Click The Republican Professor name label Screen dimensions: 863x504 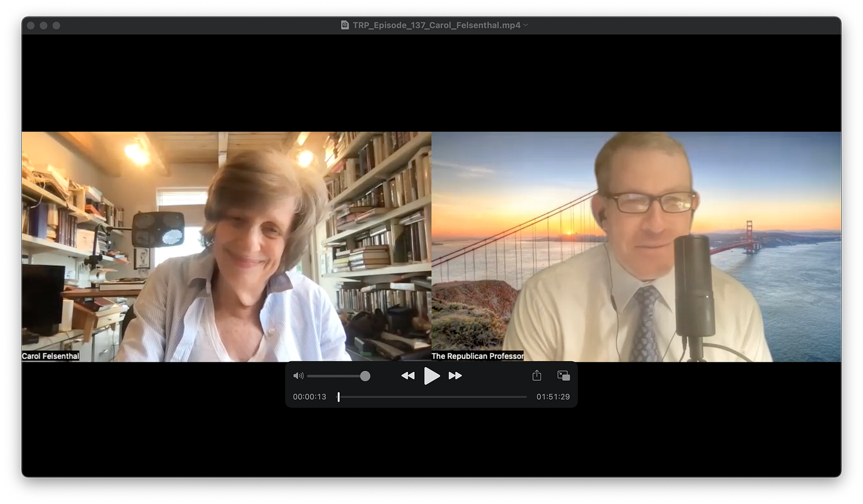point(477,356)
